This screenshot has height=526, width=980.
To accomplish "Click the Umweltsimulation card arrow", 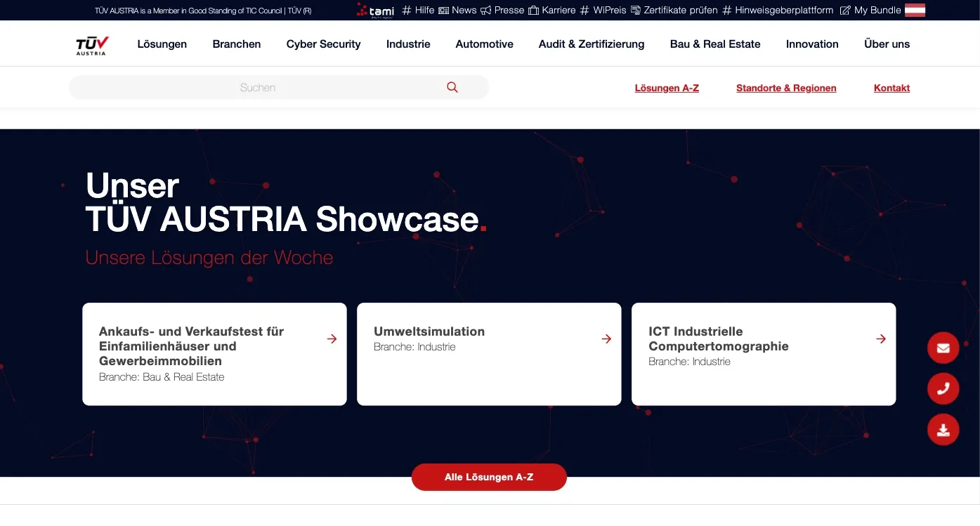I will tap(606, 338).
